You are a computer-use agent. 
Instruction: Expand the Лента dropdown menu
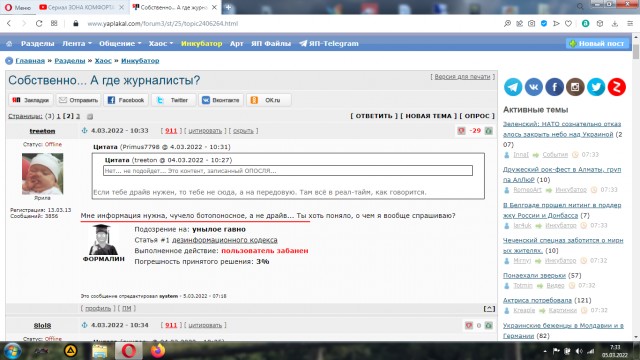pos(77,44)
